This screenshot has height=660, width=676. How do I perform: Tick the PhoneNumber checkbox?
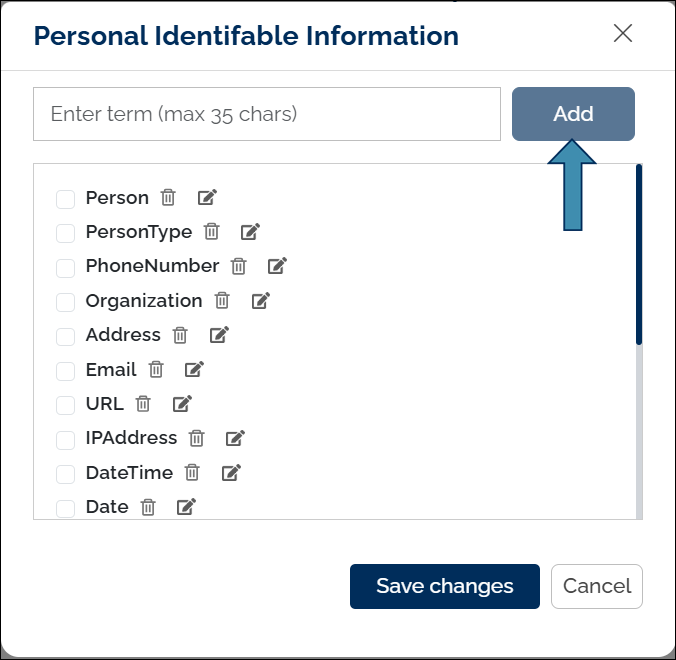point(66,267)
